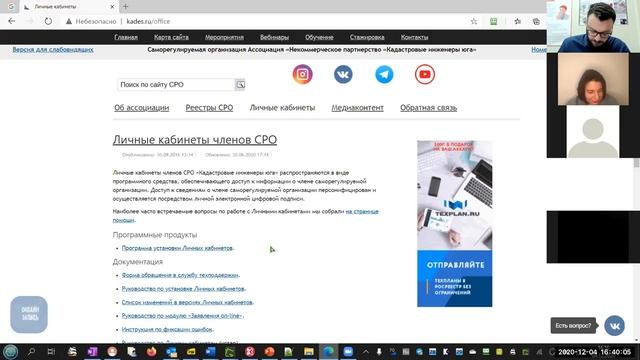Click the 'Есть вопрос?' chat bubble
Screen dimensions: 640x360
click(573, 326)
